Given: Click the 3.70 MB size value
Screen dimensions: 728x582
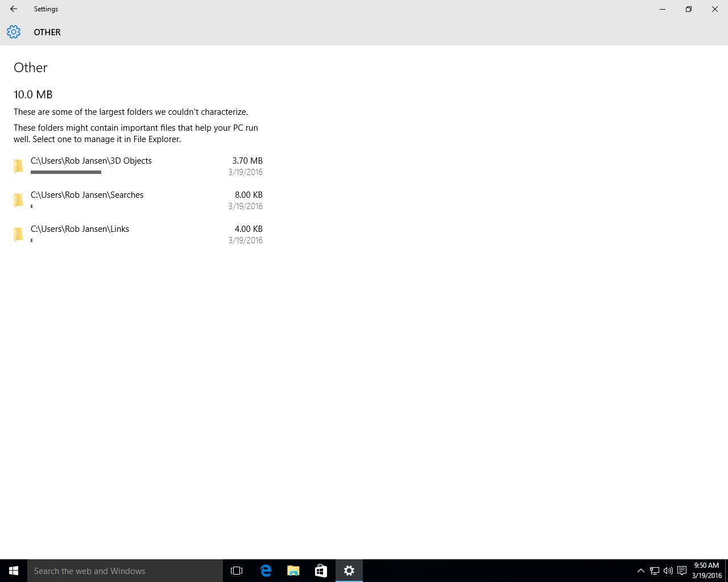Looking at the screenshot, I should pyautogui.click(x=247, y=161).
